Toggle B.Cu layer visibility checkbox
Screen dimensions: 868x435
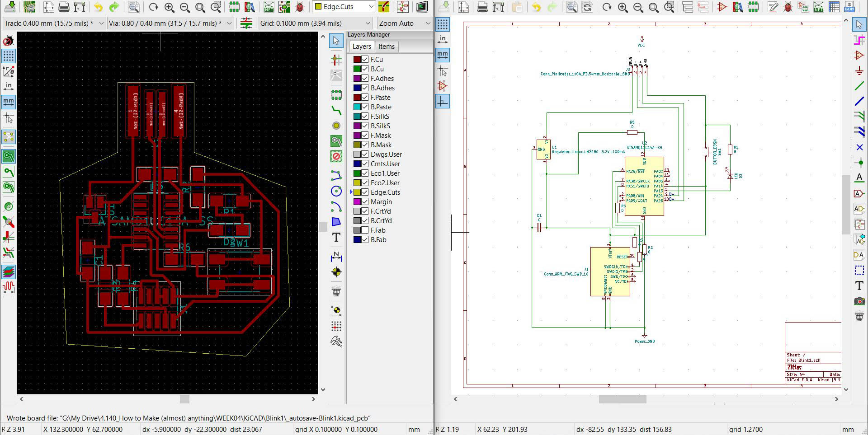point(365,69)
